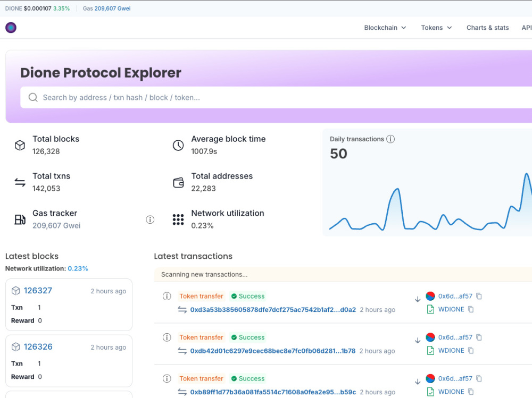The image size is (532, 398).
Task: Open first transaction's info details icon
Action: tap(167, 296)
